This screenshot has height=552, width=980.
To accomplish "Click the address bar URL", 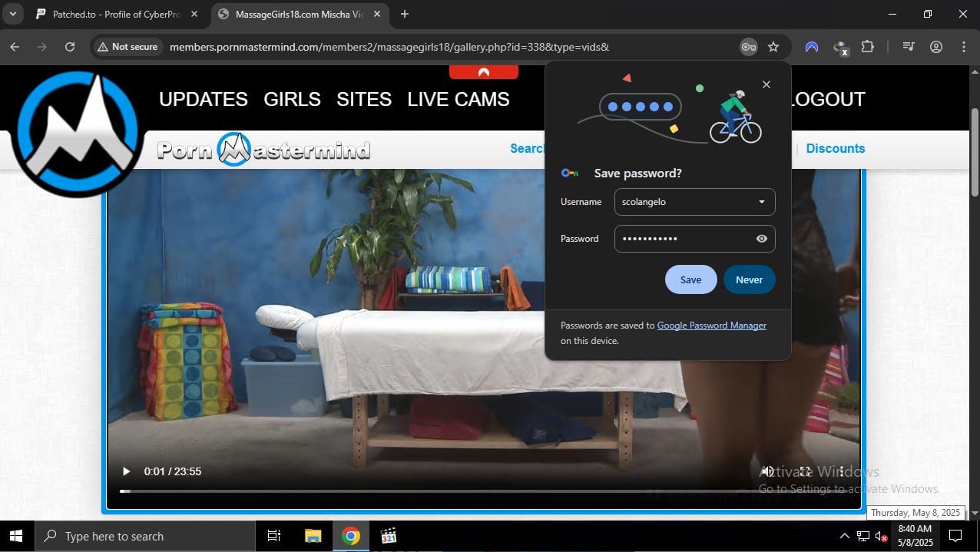I will point(389,47).
